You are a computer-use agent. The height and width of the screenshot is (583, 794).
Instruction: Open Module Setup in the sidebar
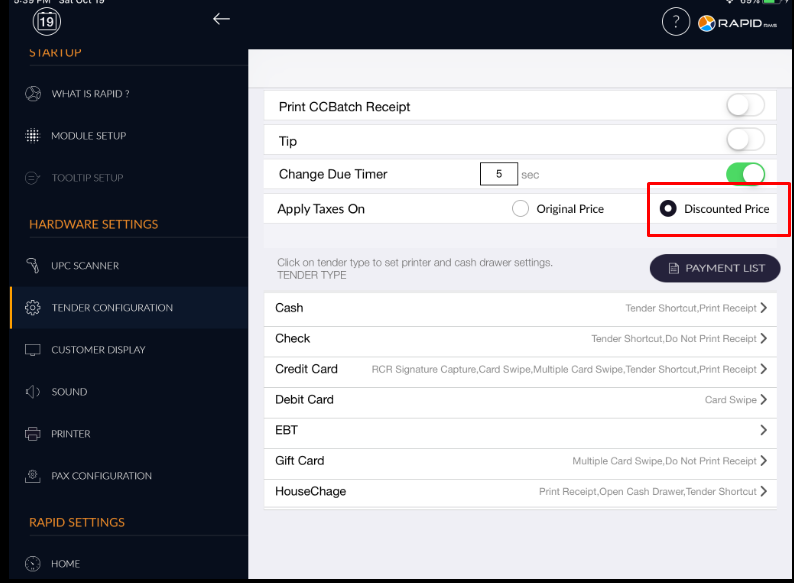[88, 136]
